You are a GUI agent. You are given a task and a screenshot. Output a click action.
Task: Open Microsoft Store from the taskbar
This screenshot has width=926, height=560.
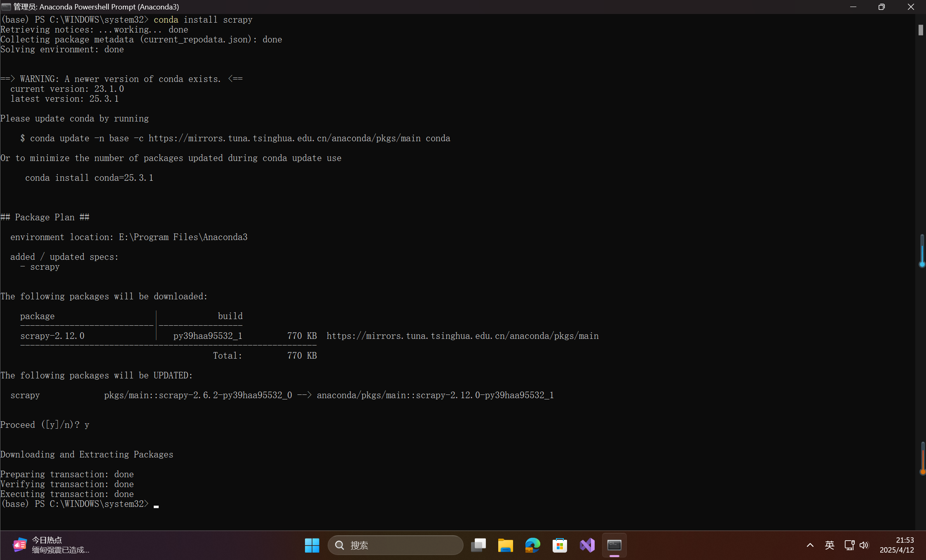560,545
